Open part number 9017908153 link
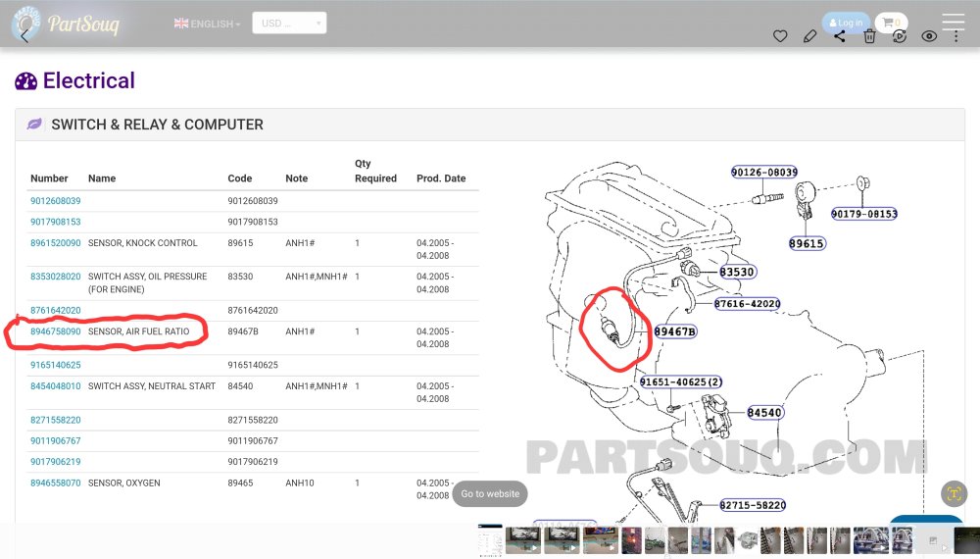 pyautogui.click(x=56, y=222)
